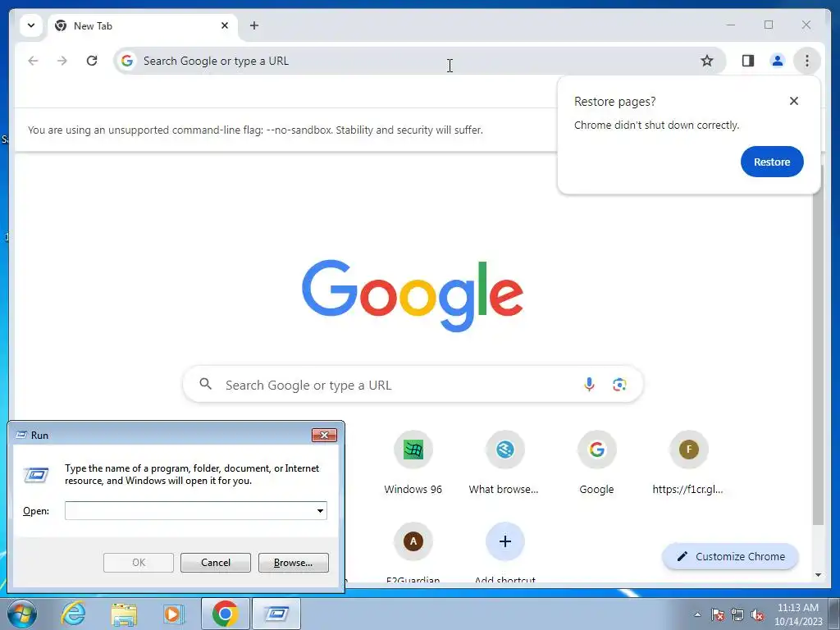The height and width of the screenshot is (630, 840).
Task: Minimize the Chrome window
Action: (x=731, y=25)
